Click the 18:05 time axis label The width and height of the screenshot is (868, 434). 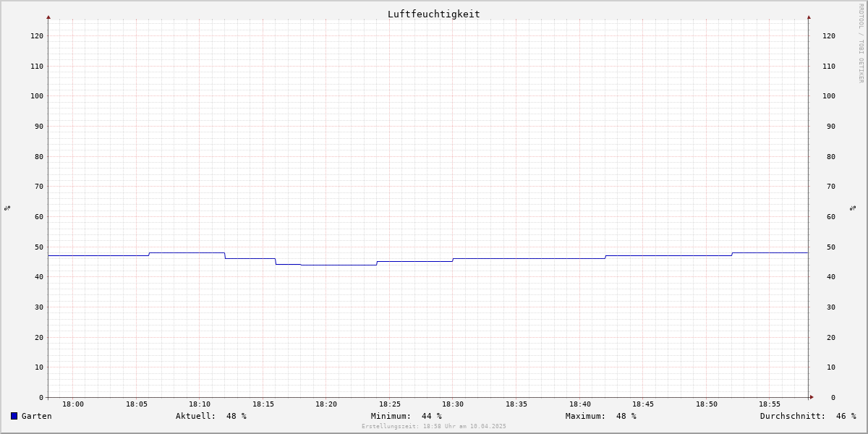(x=137, y=404)
